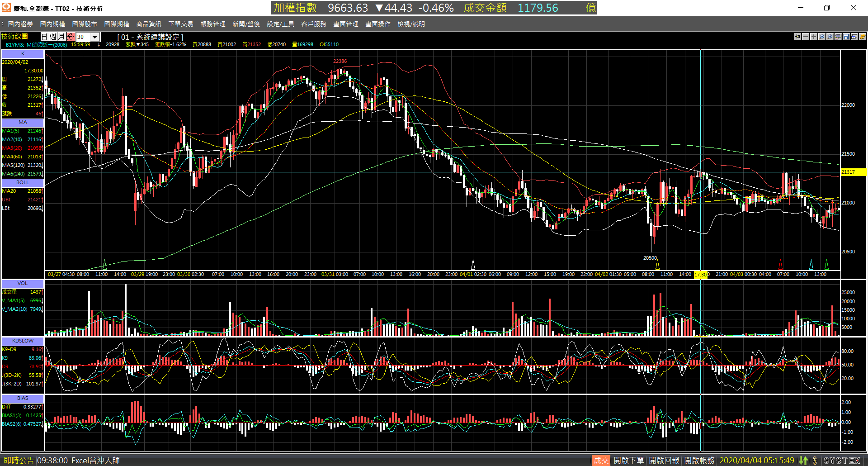Click the green/red arrows status icon
The height and width of the screenshot is (466, 868).
803,461
